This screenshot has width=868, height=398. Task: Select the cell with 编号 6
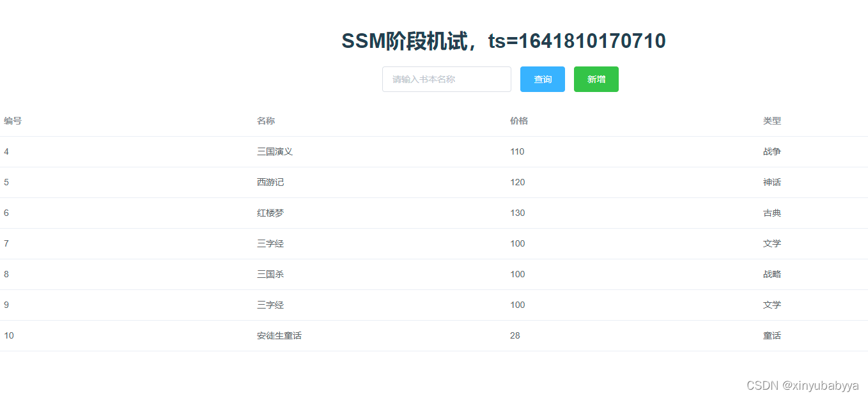(6, 213)
